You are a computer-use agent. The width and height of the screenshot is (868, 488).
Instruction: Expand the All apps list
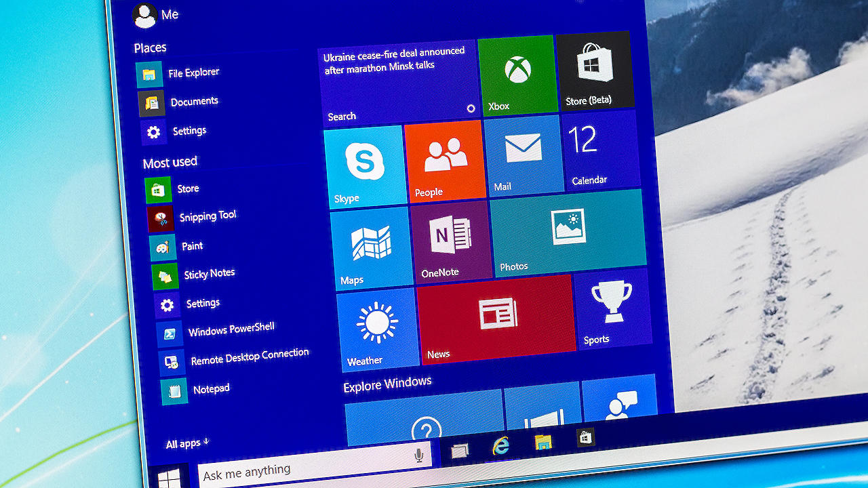[x=183, y=443]
